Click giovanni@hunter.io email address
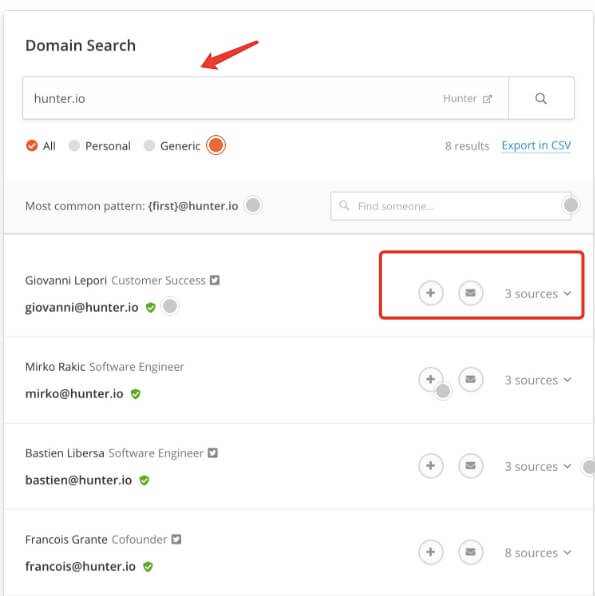This screenshot has height=596, width=595. point(82,307)
